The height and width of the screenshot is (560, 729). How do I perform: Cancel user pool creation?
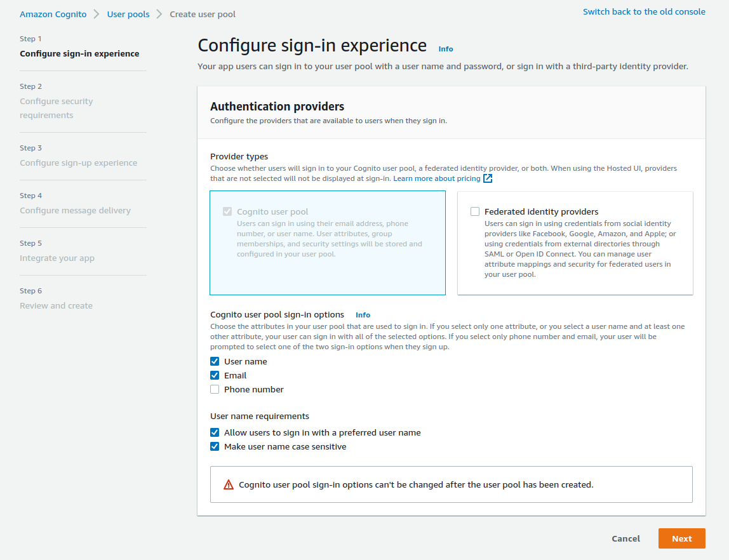[625, 538]
